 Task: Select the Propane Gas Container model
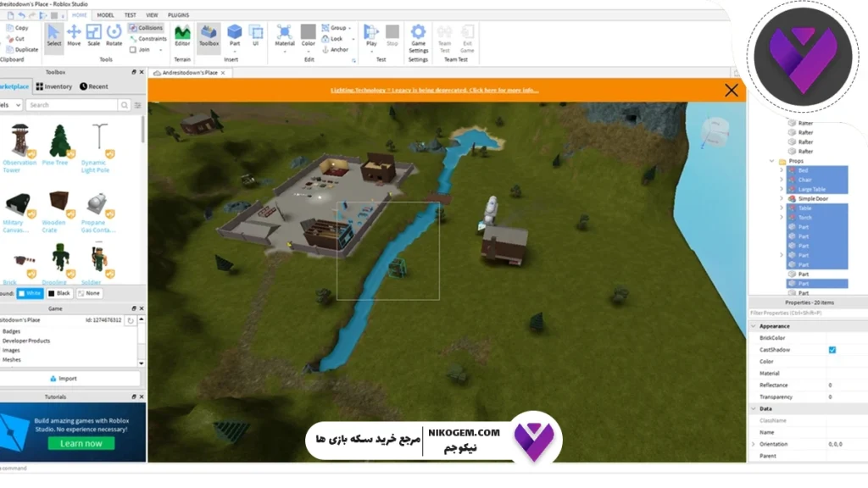pos(98,211)
